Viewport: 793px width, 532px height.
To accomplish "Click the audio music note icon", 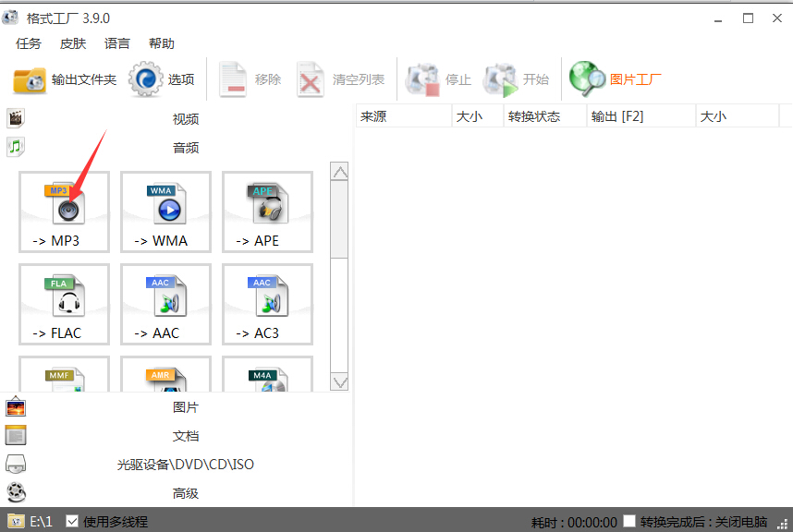I will [x=16, y=147].
